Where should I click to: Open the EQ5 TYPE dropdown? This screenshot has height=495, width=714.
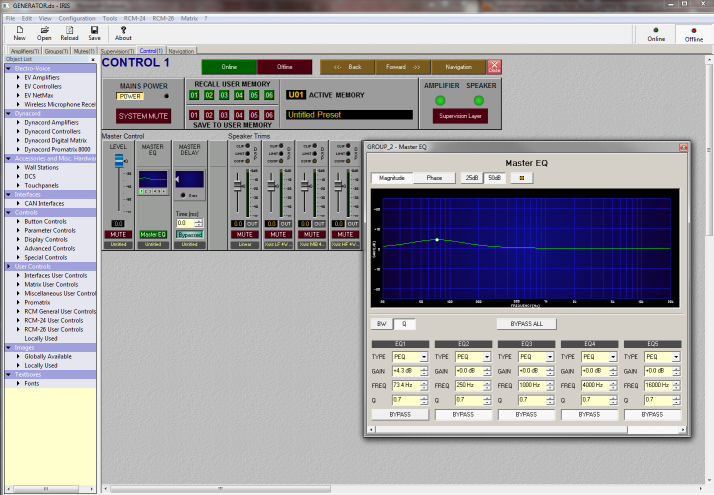[x=676, y=357]
